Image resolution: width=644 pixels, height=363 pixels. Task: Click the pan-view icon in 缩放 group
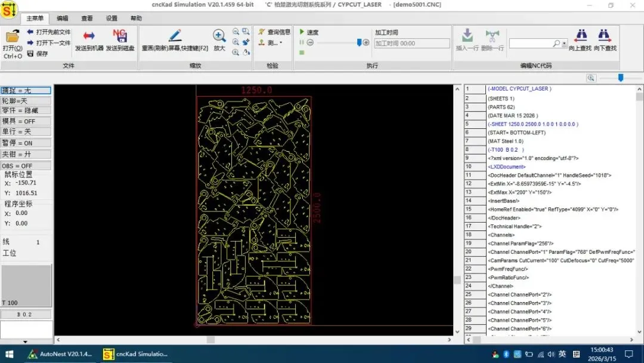[246, 42]
